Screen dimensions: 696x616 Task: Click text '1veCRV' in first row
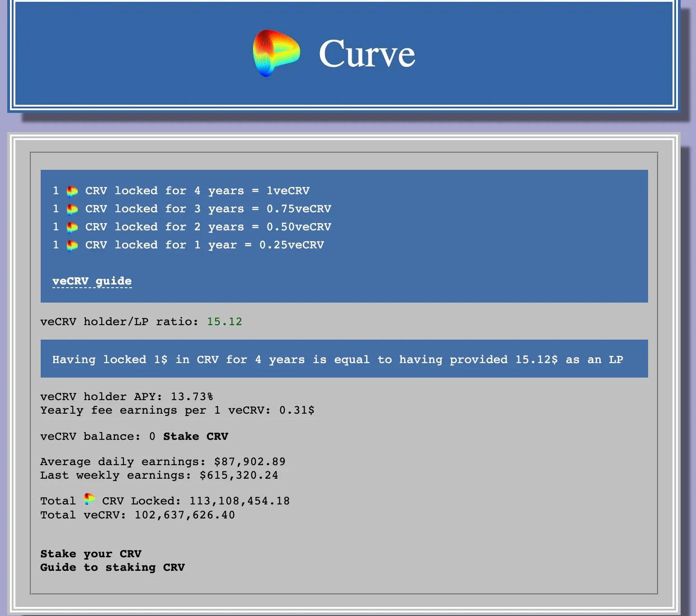click(x=288, y=191)
